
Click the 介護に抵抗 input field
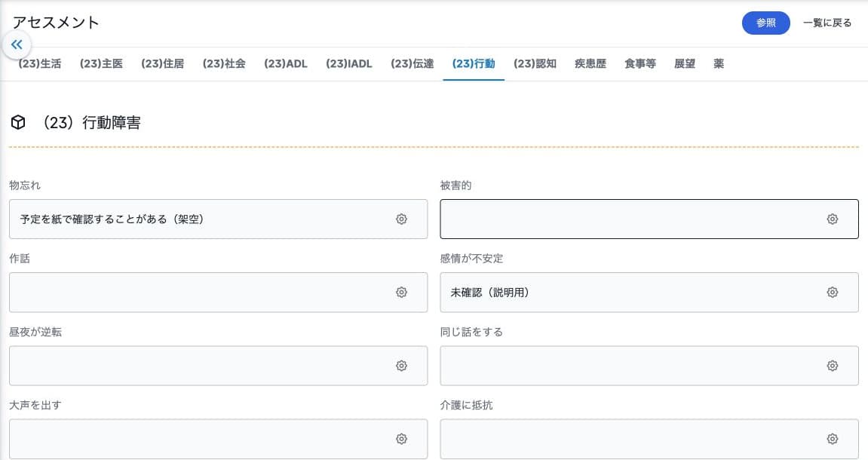649,439
